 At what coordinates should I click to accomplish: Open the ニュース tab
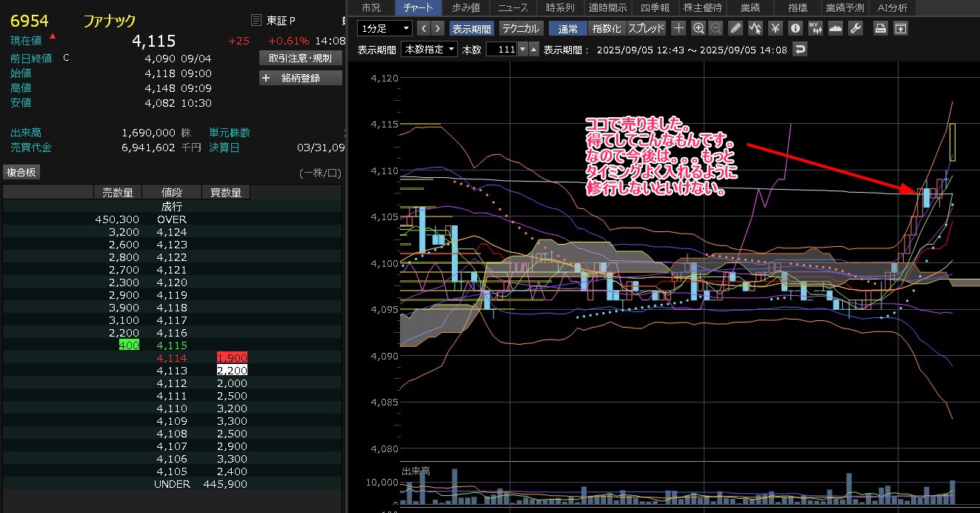(x=513, y=7)
